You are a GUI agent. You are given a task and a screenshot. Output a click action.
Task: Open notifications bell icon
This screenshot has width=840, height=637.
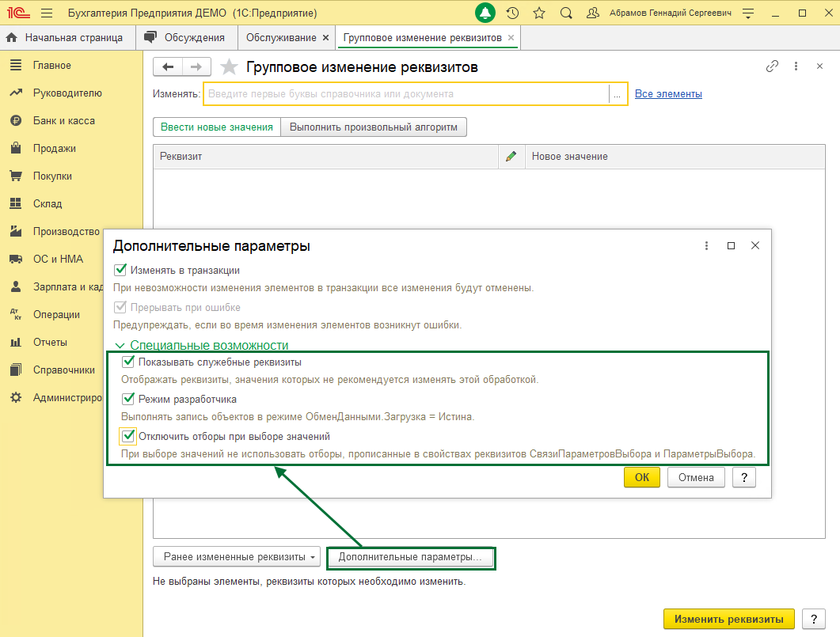[x=485, y=13]
